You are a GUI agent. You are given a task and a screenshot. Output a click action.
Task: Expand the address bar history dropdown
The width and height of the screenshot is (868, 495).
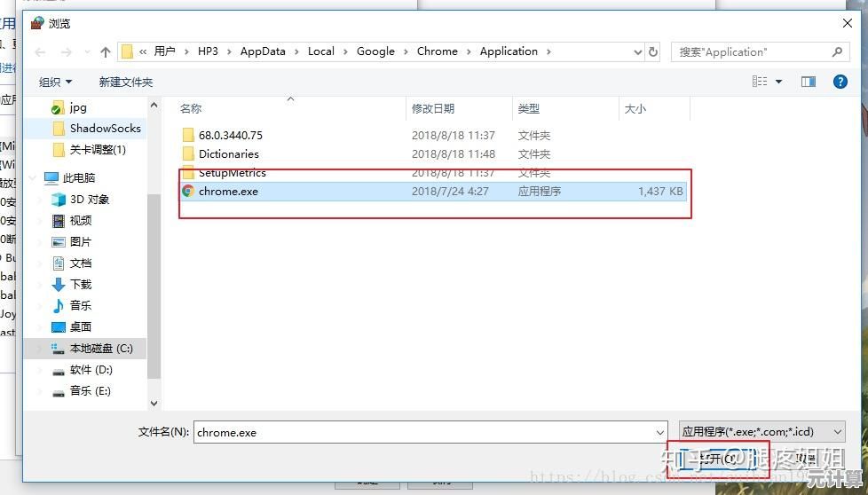coord(637,52)
